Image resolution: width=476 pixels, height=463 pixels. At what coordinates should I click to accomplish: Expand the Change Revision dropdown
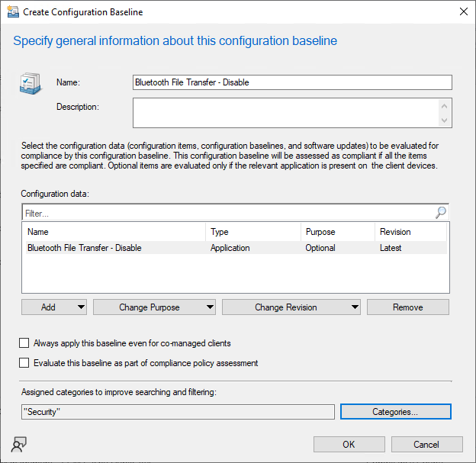291,307
